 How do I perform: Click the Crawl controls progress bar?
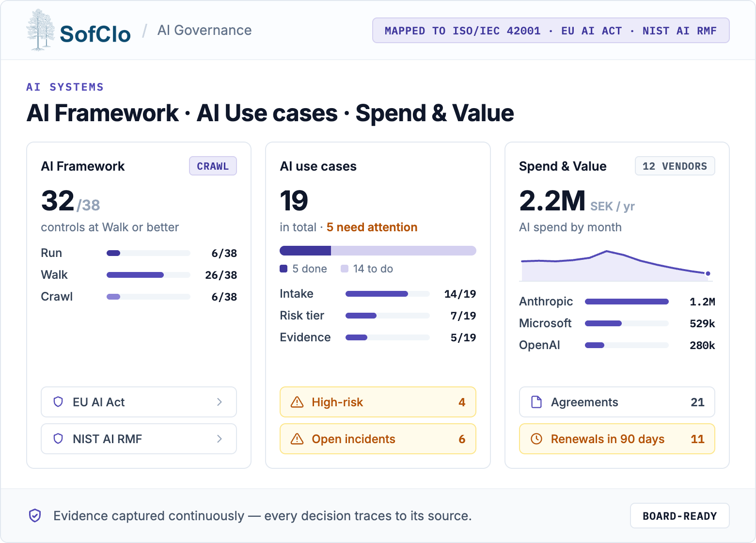click(x=148, y=297)
